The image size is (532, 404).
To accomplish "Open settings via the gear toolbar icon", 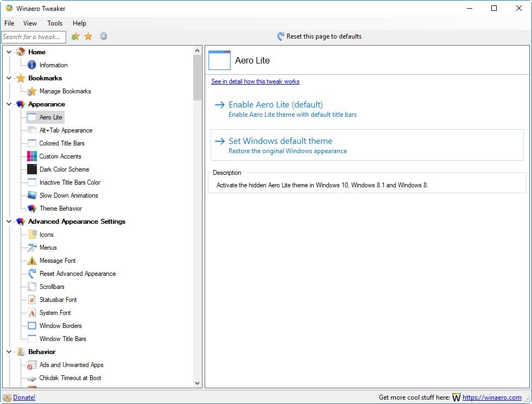I will (x=104, y=36).
